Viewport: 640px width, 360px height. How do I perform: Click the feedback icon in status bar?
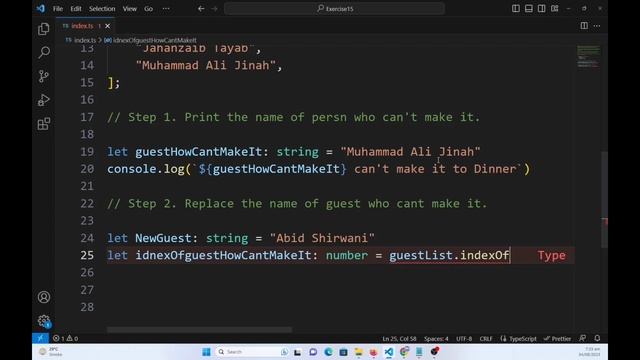pyautogui.click(x=582, y=338)
